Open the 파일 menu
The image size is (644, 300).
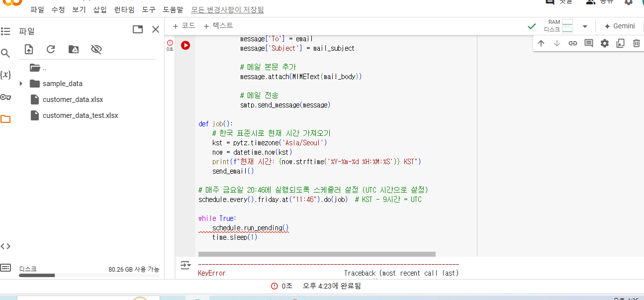[x=37, y=9]
